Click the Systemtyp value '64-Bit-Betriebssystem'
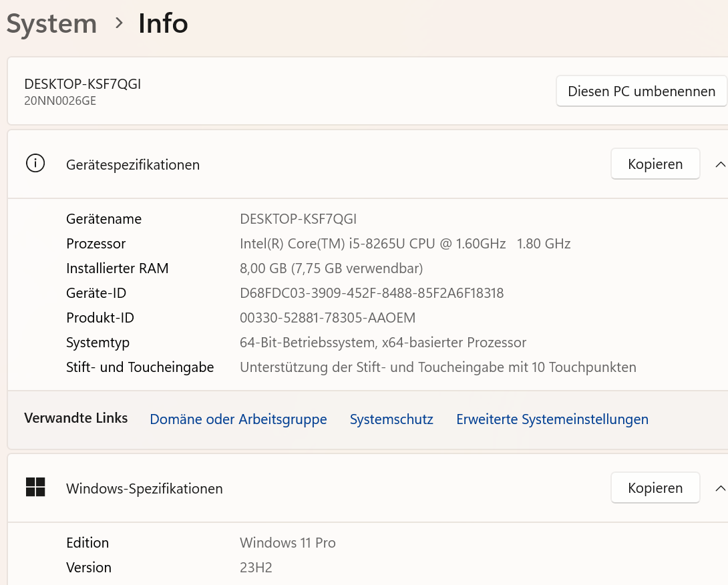 click(308, 343)
